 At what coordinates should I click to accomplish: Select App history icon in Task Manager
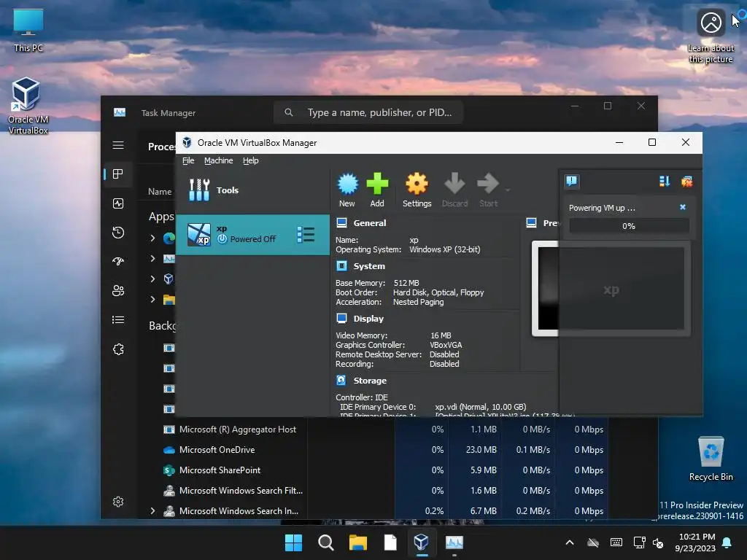click(x=118, y=233)
